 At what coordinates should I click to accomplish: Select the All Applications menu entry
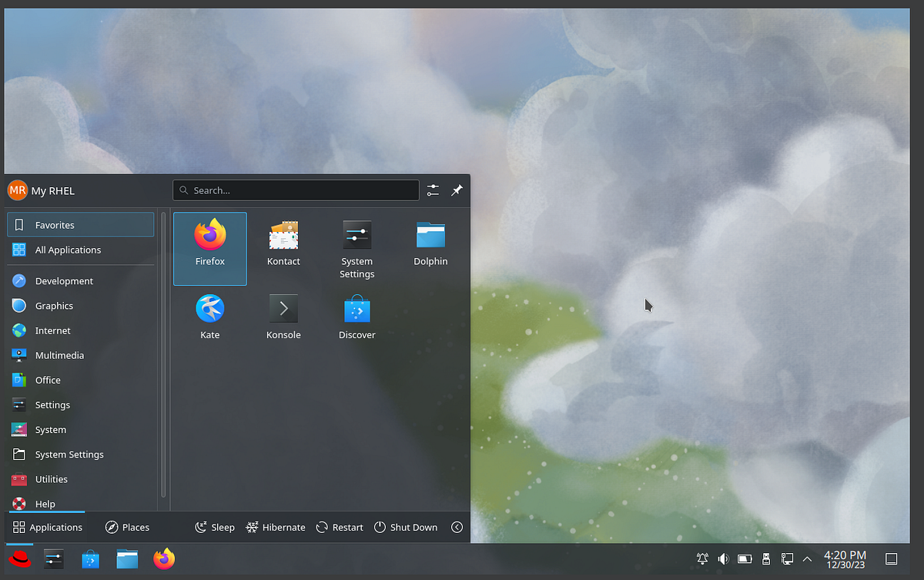click(x=68, y=250)
